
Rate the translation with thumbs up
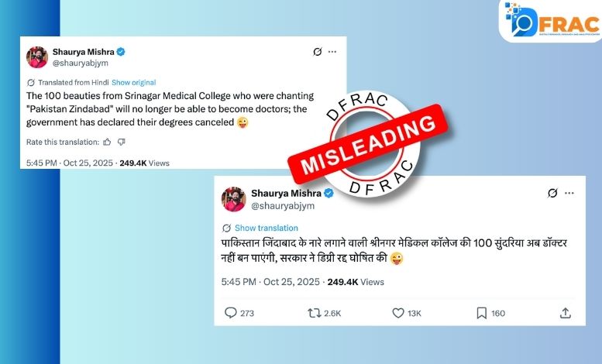pyautogui.click(x=107, y=142)
